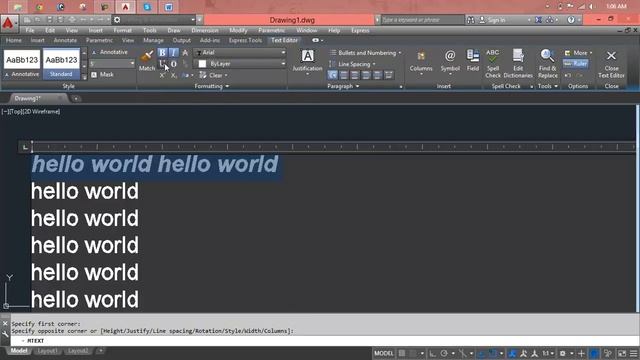Screen dimensions: 640x360
Task: Select the Annotative text style thumbnail
Action: point(22,64)
